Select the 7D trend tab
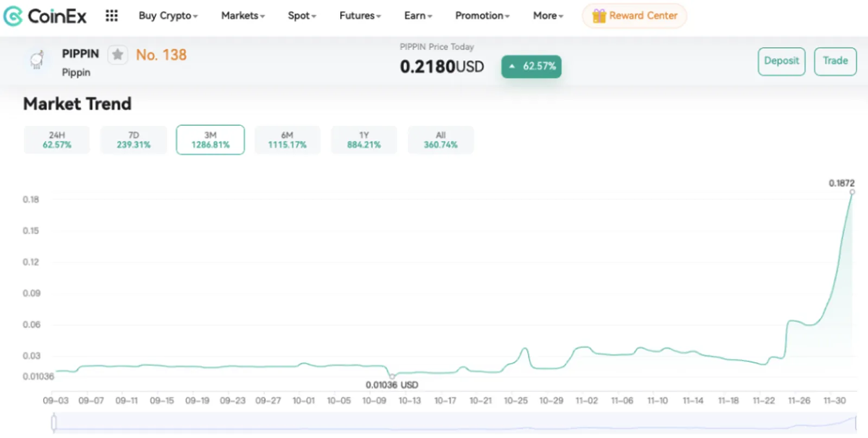 pyautogui.click(x=133, y=140)
